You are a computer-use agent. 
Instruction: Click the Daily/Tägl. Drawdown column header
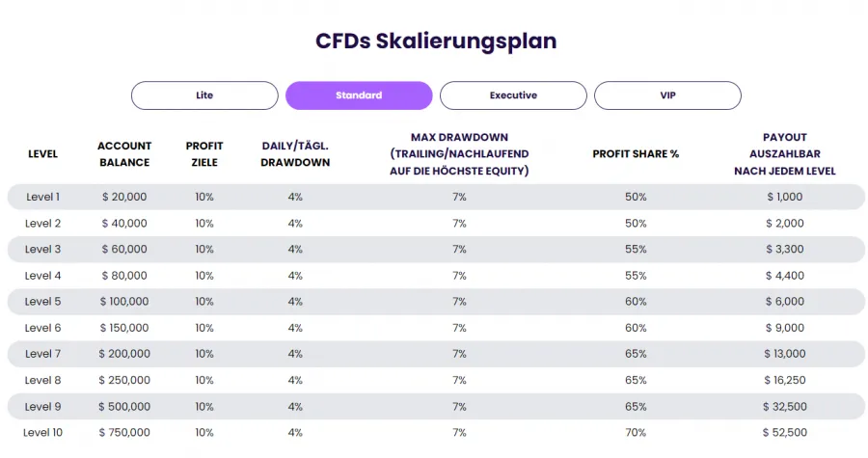295,154
